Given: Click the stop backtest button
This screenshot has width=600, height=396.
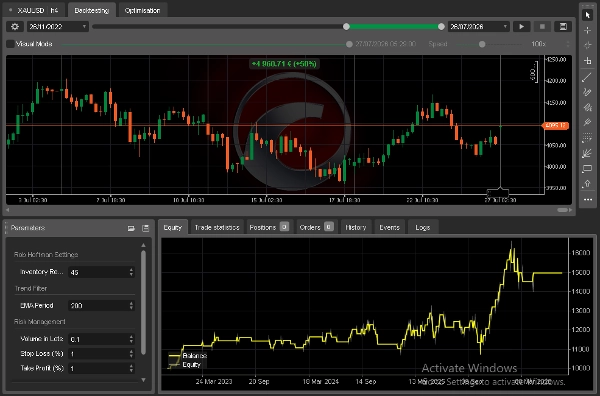Looking at the screenshot, I should 542,26.
